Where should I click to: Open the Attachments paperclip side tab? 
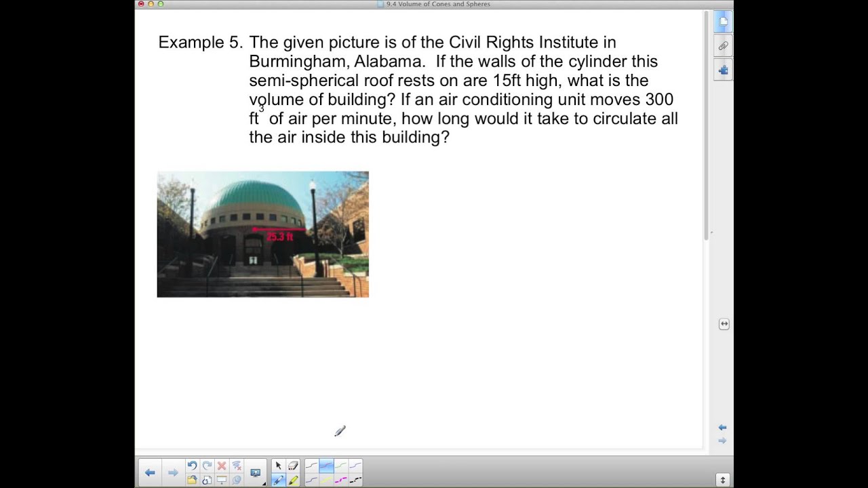point(723,46)
